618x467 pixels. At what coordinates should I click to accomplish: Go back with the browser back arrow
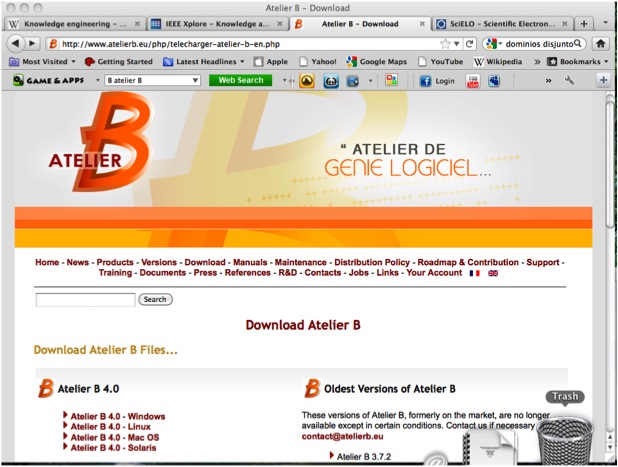(x=15, y=43)
